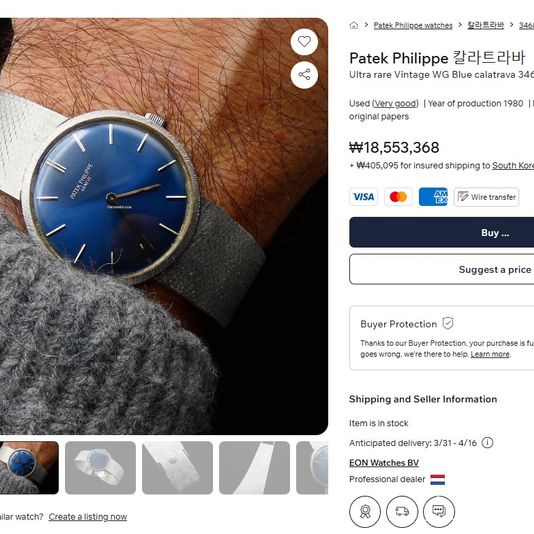
Task: Open delivery info circle icon
Action: coord(487,443)
